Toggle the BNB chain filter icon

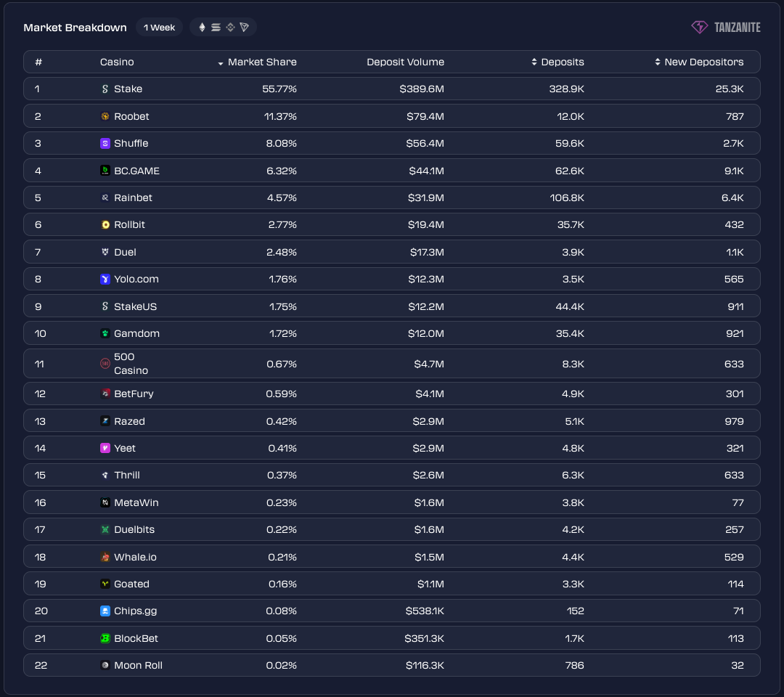tap(230, 28)
